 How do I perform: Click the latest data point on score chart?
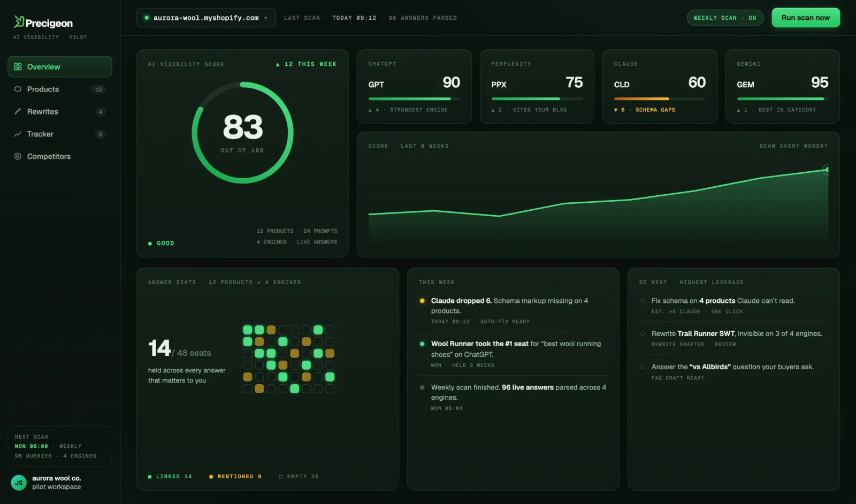coord(827,170)
